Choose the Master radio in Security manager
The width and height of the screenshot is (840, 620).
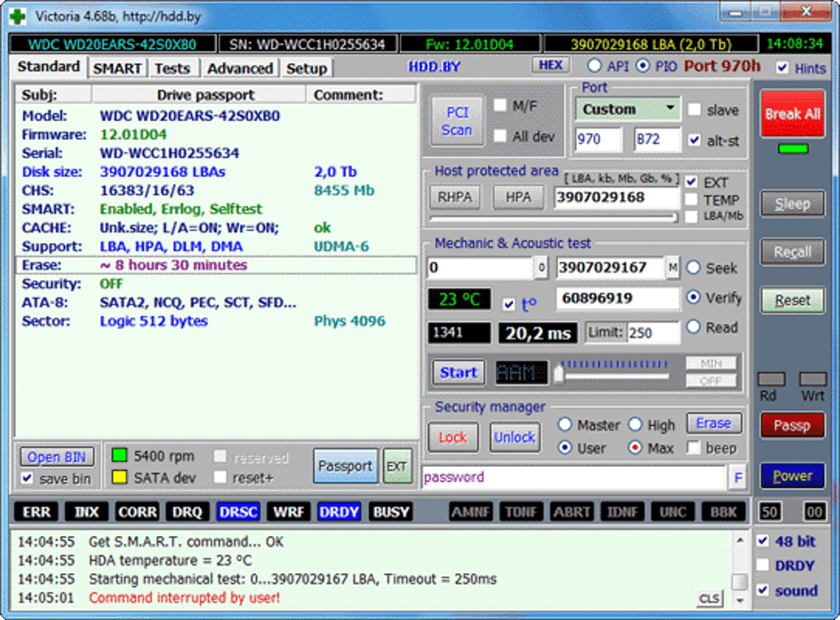[x=565, y=424]
